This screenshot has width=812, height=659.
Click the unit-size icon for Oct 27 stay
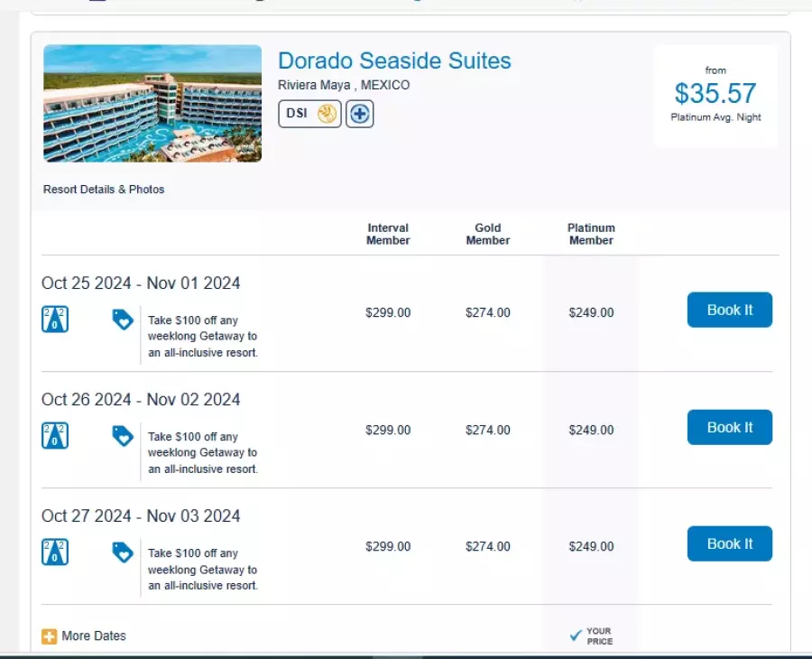(x=55, y=552)
